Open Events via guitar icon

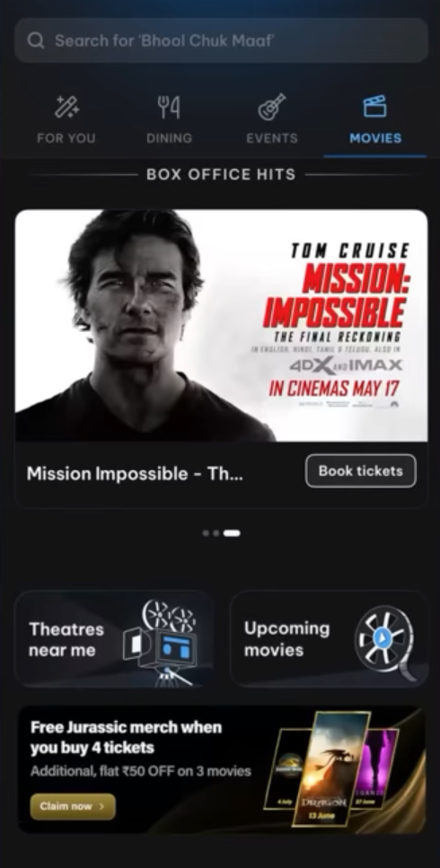272,107
